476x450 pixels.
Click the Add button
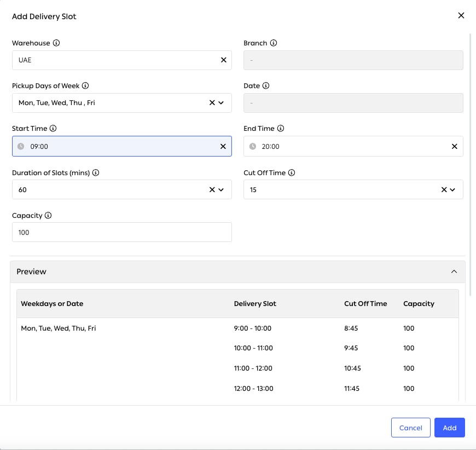[450, 428]
